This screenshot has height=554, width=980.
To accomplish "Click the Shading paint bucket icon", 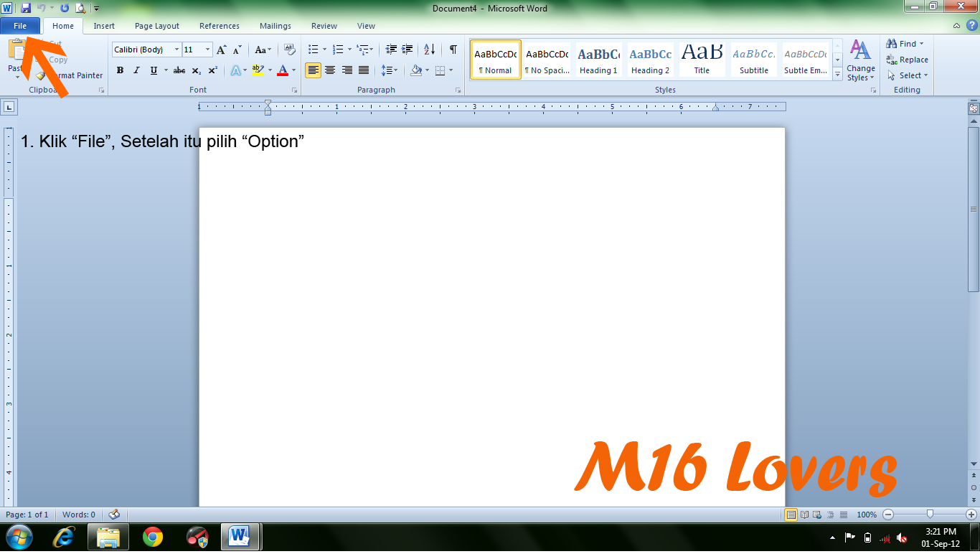I will (415, 70).
